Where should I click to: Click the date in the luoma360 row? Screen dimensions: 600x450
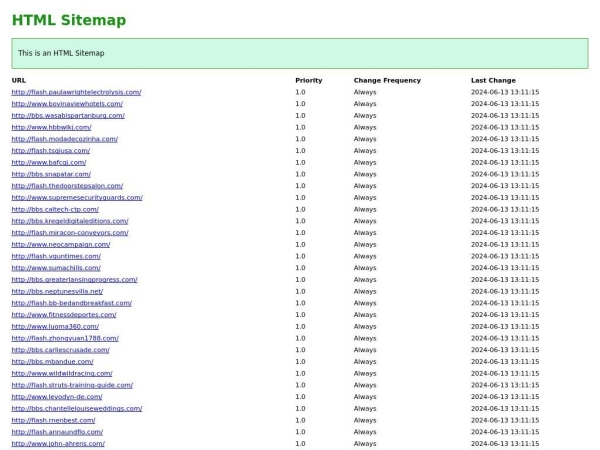[505, 327]
